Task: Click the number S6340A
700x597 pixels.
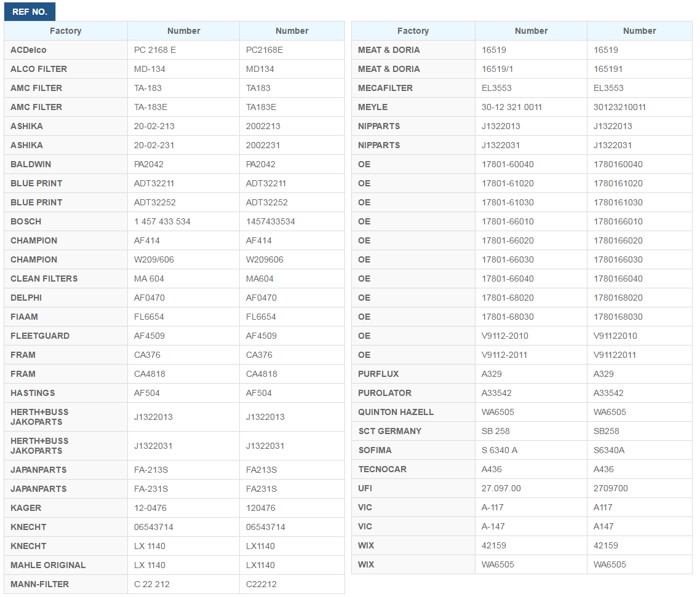Action: click(609, 451)
